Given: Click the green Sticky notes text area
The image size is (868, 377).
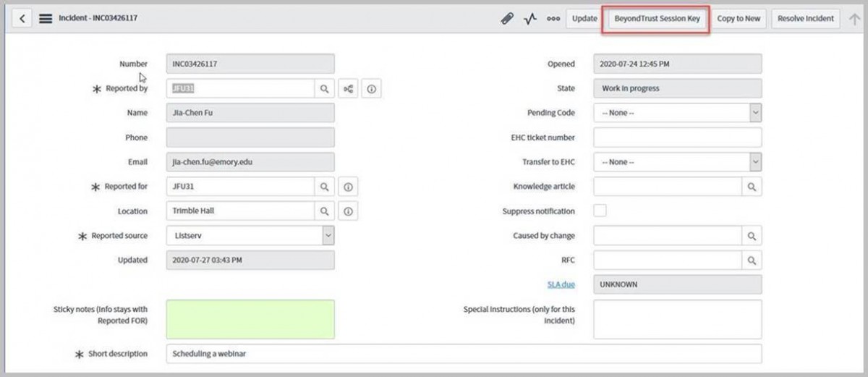Looking at the screenshot, I should click(x=250, y=319).
